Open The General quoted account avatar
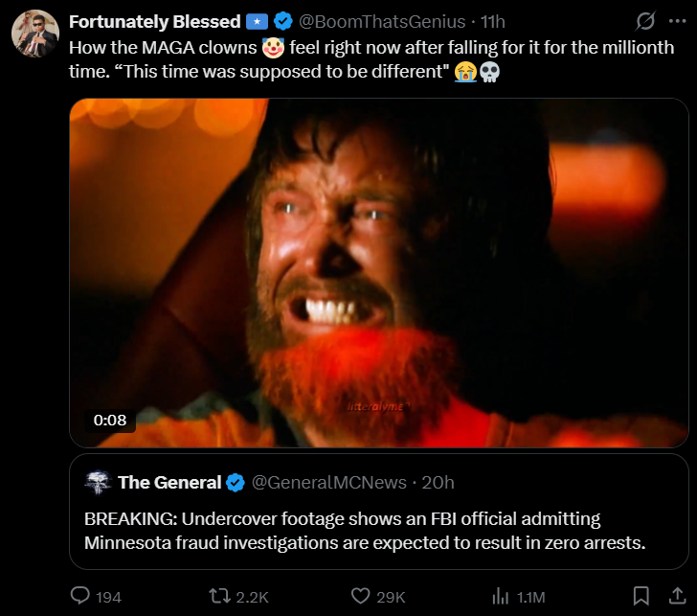Viewport: 697px width, 616px height. point(98,482)
